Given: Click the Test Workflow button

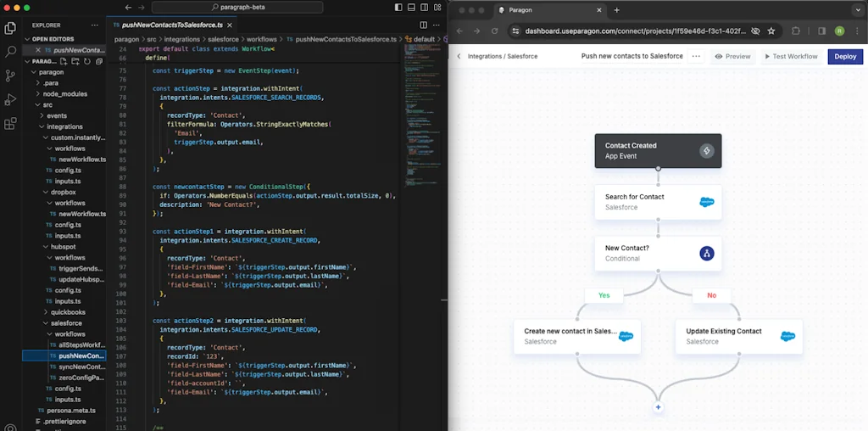Looking at the screenshot, I should tap(791, 57).
